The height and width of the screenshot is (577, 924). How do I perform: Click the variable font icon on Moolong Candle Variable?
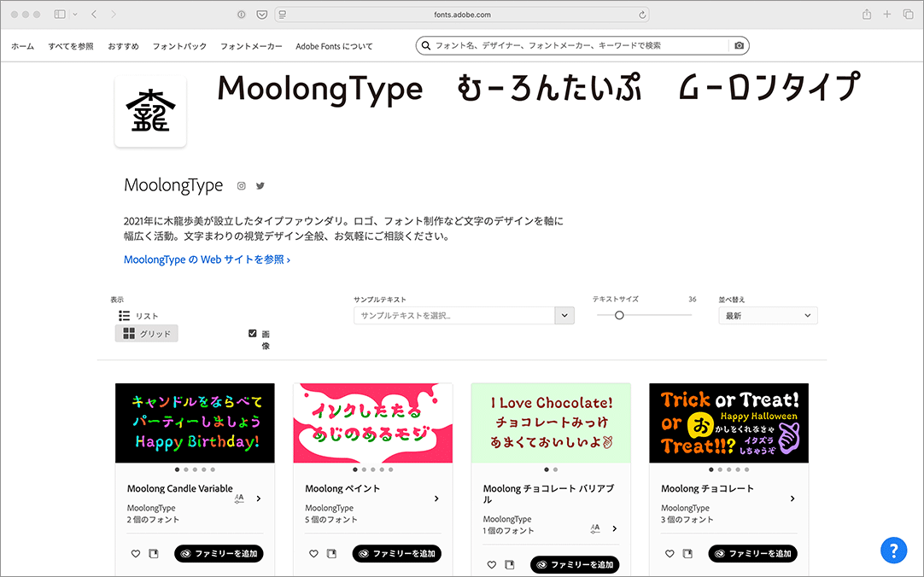(239, 498)
